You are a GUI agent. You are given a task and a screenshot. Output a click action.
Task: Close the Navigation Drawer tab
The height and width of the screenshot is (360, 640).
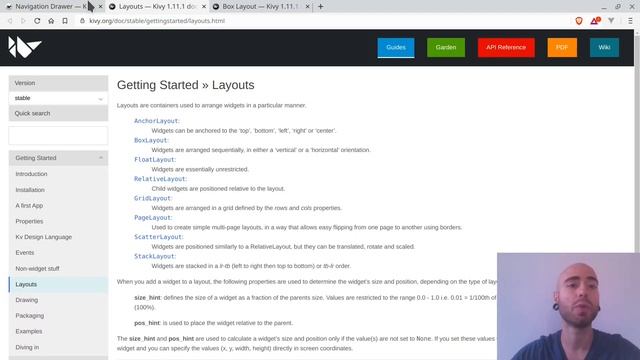coord(100,7)
